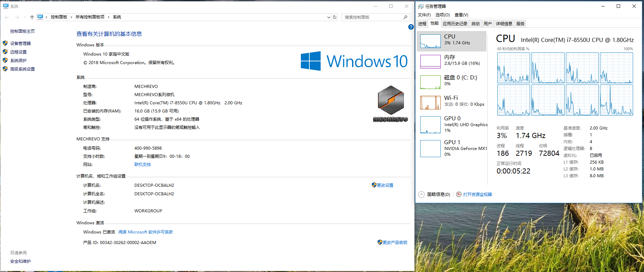This screenshot has height=272, width=644.
Task: Switch to the 性能 tab
Action: (x=435, y=23)
